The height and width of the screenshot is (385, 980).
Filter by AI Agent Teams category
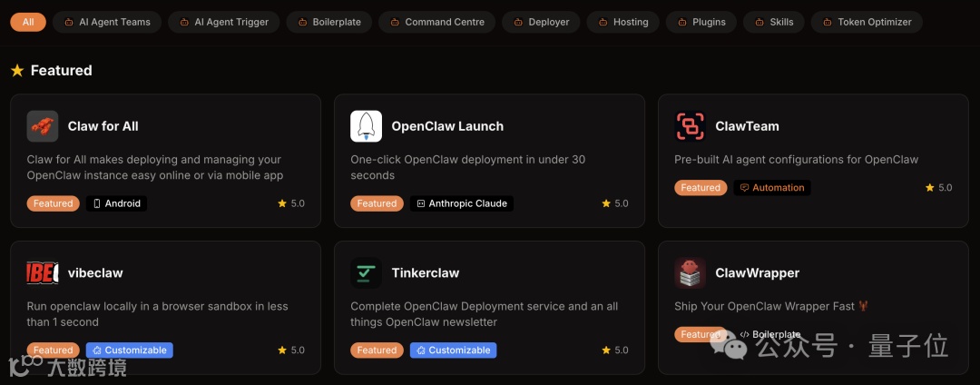(x=107, y=22)
